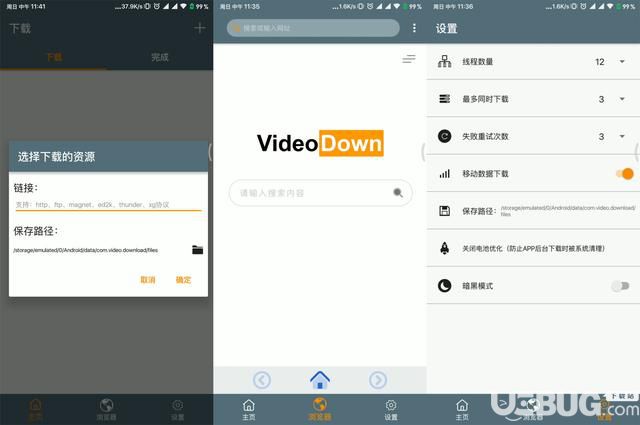Click the 取消 button in the dialog
Screen dimensions: 640x425
coord(148,280)
